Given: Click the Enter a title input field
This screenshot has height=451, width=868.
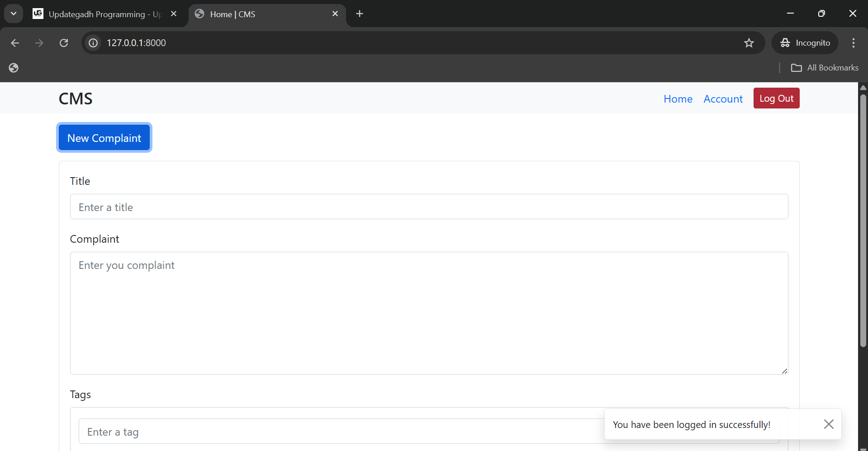Looking at the screenshot, I should click(429, 207).
